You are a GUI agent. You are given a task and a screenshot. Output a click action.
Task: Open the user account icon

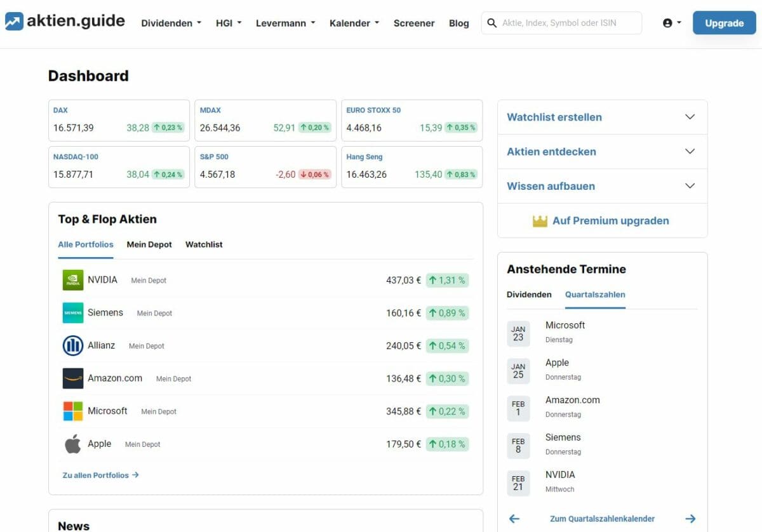[668, 22]
